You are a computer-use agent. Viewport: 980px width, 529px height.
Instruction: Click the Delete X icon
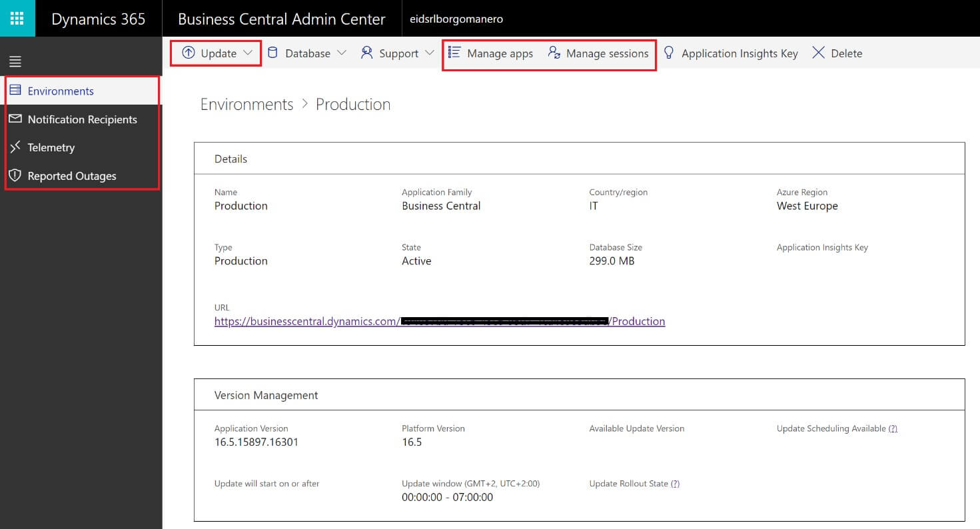[x=819, y=53]
